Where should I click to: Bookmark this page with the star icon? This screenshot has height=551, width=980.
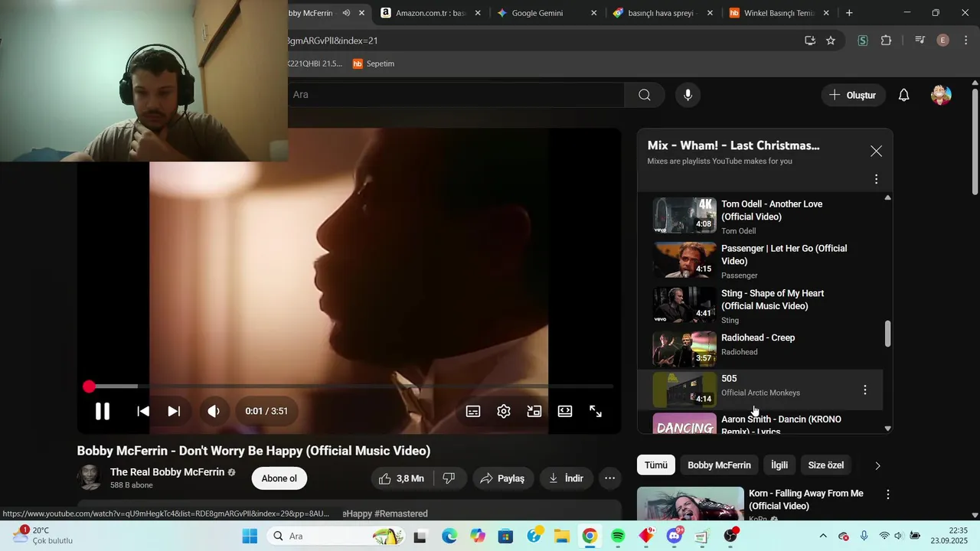pyautogui.click(x=831, y=41)
